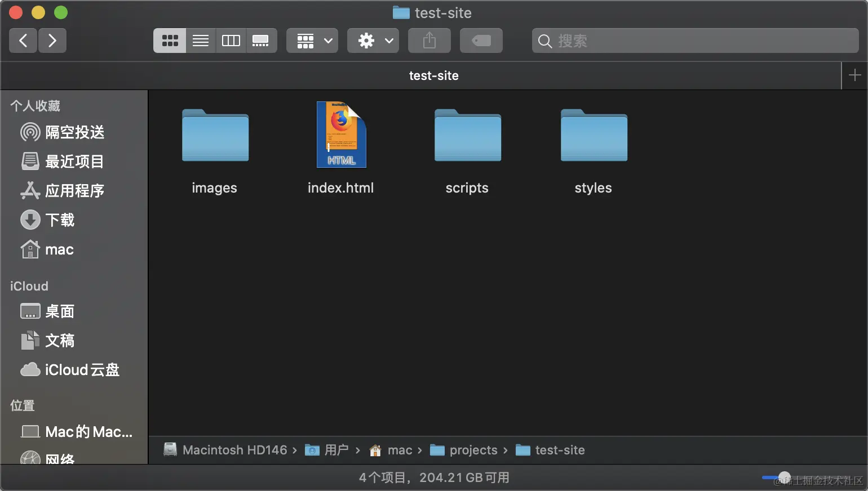Open 应用程序 in sidebar
The height and width of the screenshot is (491, 868).
[x=74, y=191]
